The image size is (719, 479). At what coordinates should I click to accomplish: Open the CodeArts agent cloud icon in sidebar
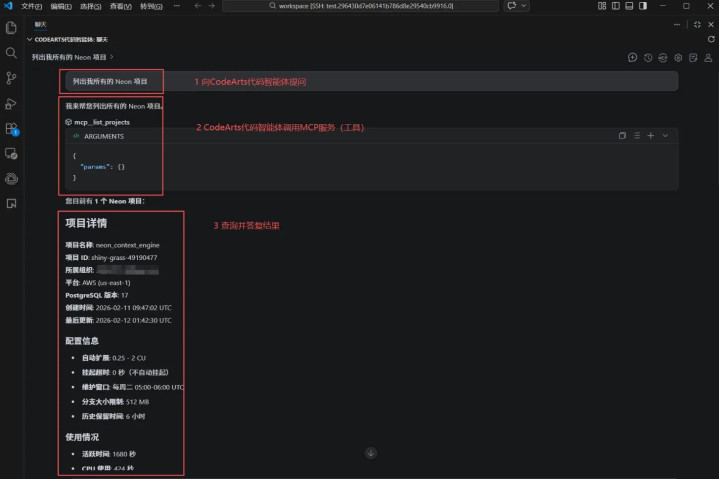pos(11,178)
